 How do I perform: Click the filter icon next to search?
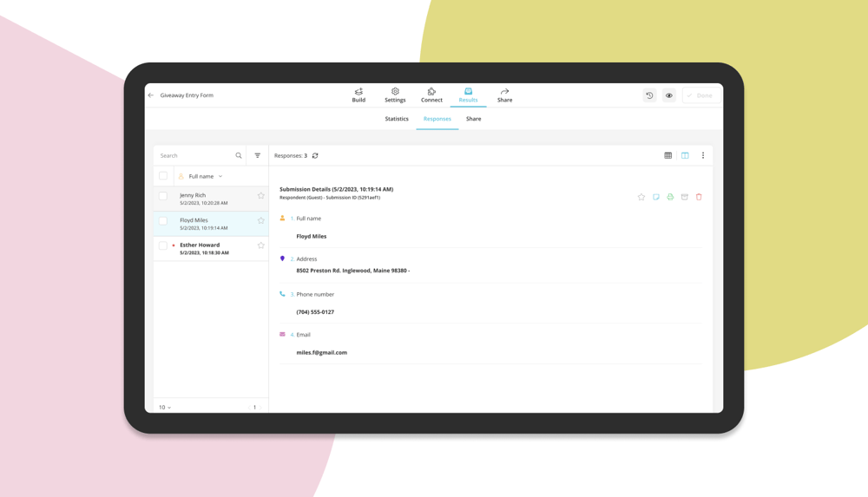point(258,156)
